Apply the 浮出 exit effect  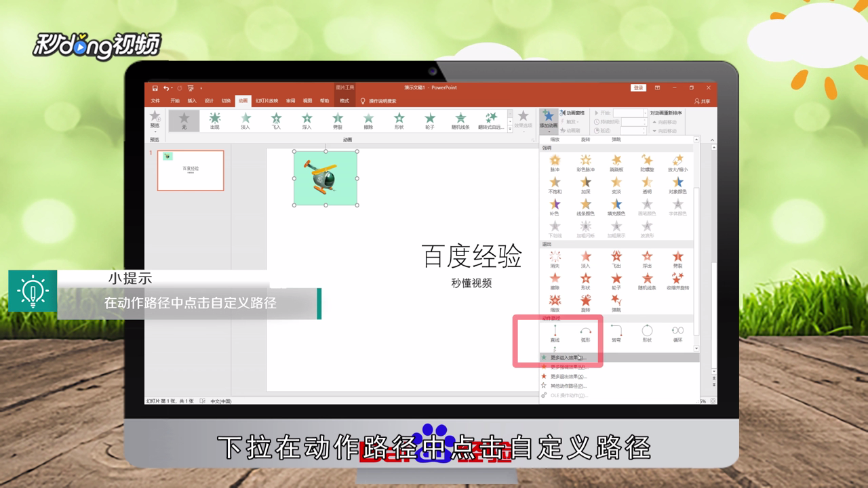pos(647,260)
